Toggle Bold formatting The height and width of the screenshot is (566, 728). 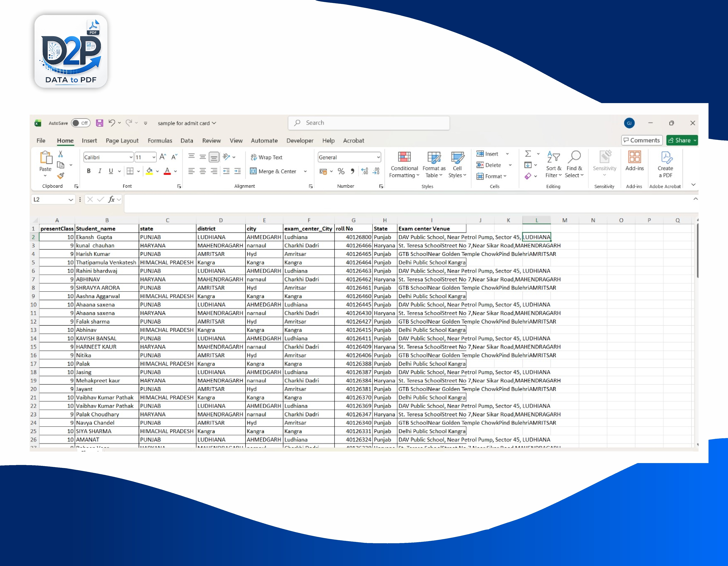tap(89, 171)
